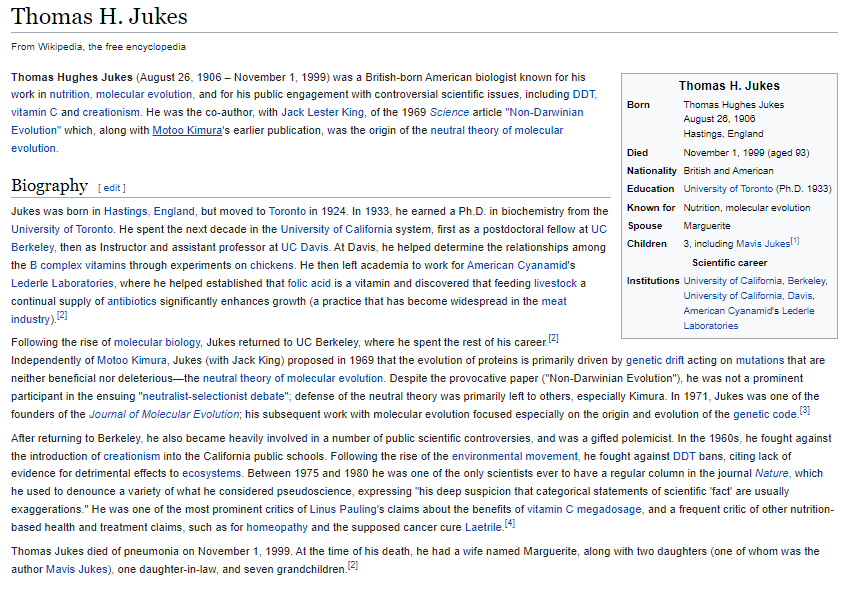The height and width of the screenshot is (598, 843).
Task: Open the genetic drift link
Action: (x=655, y=360)
